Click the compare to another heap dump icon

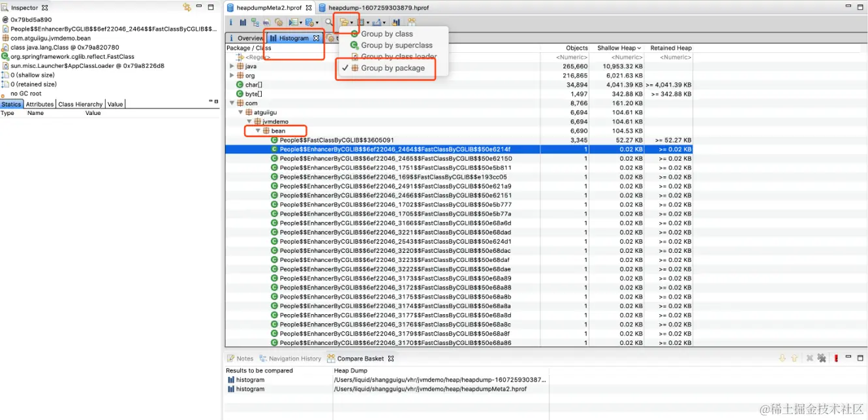click(396, 22)
